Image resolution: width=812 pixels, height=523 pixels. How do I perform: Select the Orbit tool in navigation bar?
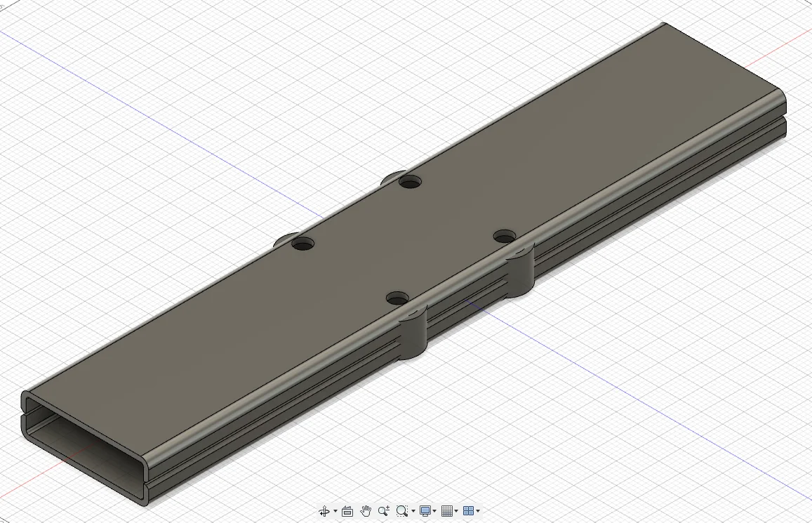[x=324, y=512]
